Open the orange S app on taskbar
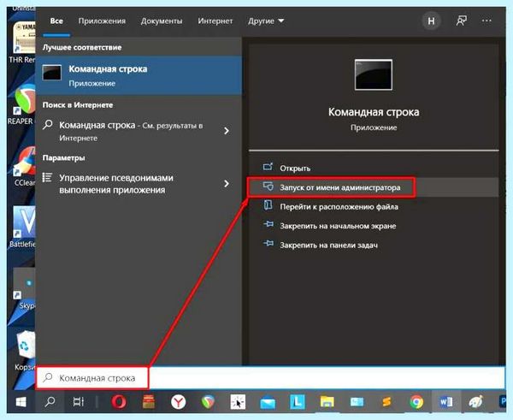This screenshot has height=420, width=513. pyautogui.click(x=386, y=402)
